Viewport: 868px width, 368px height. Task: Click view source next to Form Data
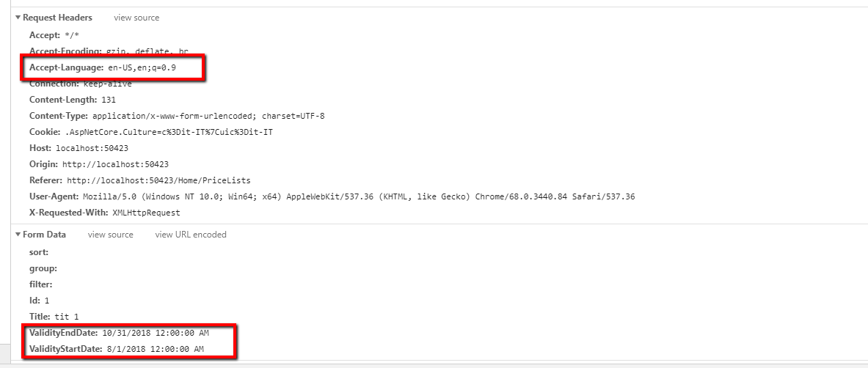[110, 235]
